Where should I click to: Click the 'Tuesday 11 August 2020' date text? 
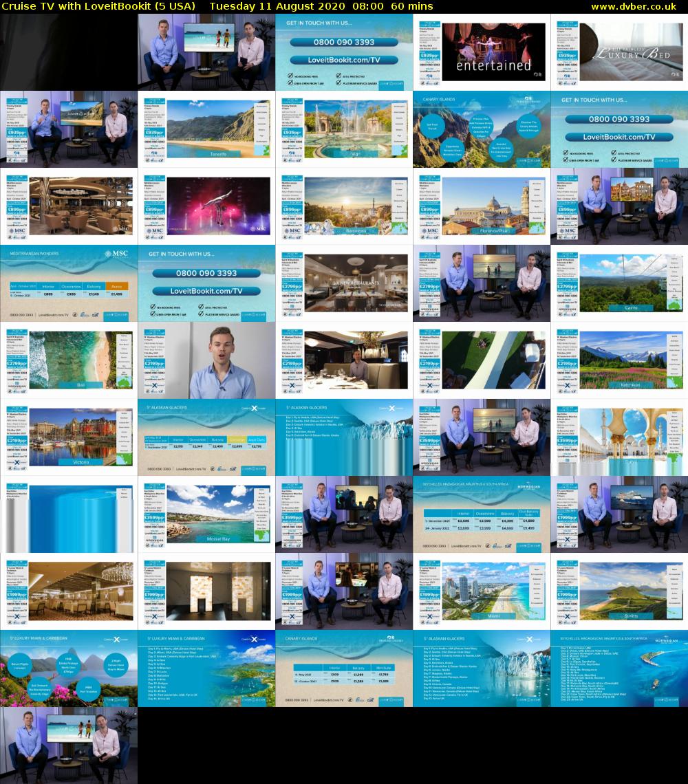277,6
